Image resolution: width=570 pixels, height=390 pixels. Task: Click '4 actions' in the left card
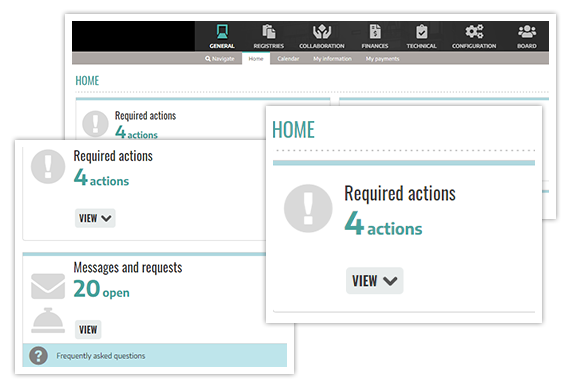[x=101, y=177]
